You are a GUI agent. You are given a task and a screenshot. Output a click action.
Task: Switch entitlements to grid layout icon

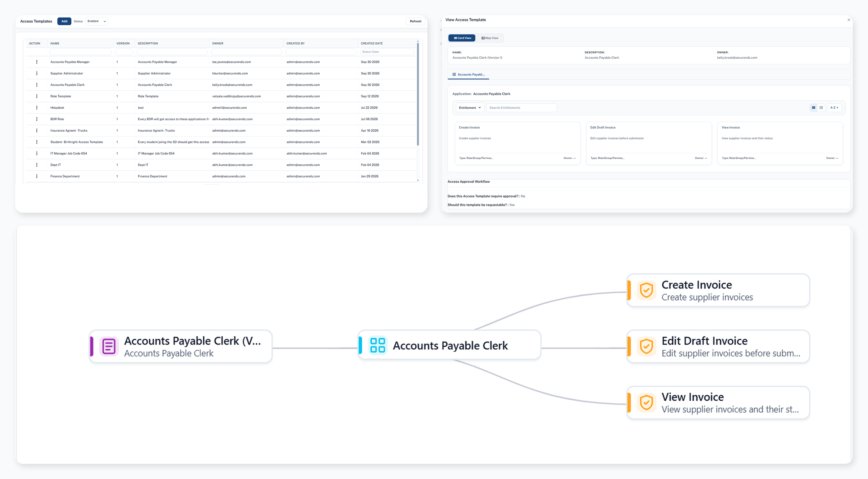(813, 108)
